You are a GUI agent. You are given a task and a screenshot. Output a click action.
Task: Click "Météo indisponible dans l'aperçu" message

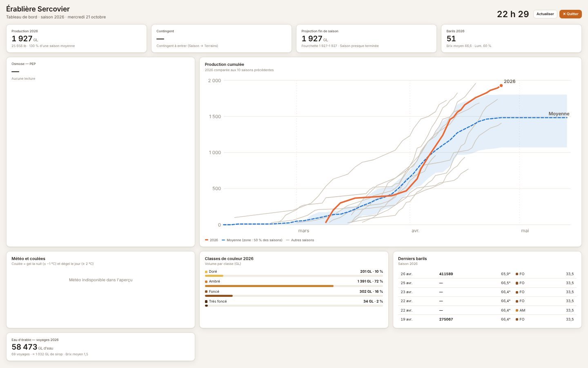pos(100,280)
